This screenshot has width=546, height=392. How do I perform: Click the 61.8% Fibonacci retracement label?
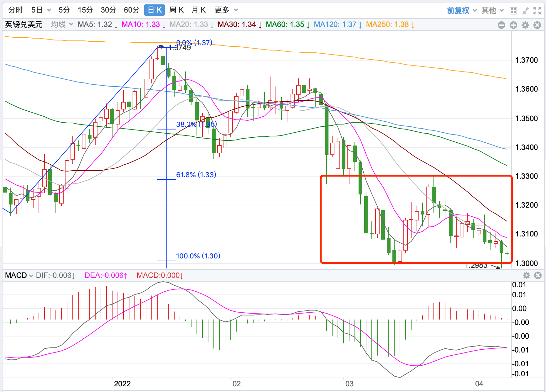(x=196, y=175)
